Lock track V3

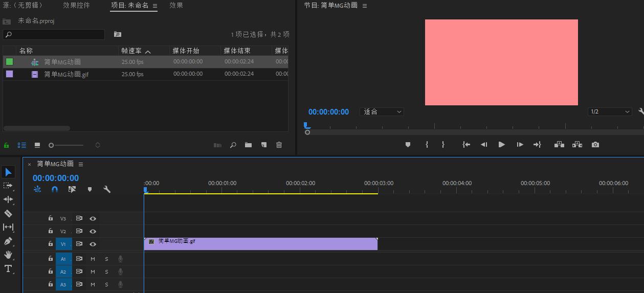(x=50, y=218)
